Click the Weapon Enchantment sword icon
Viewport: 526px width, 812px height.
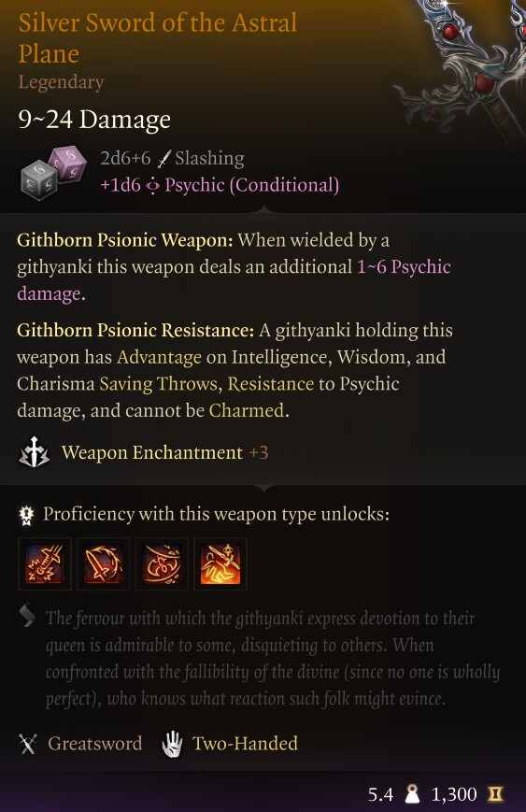click(35, 452)
